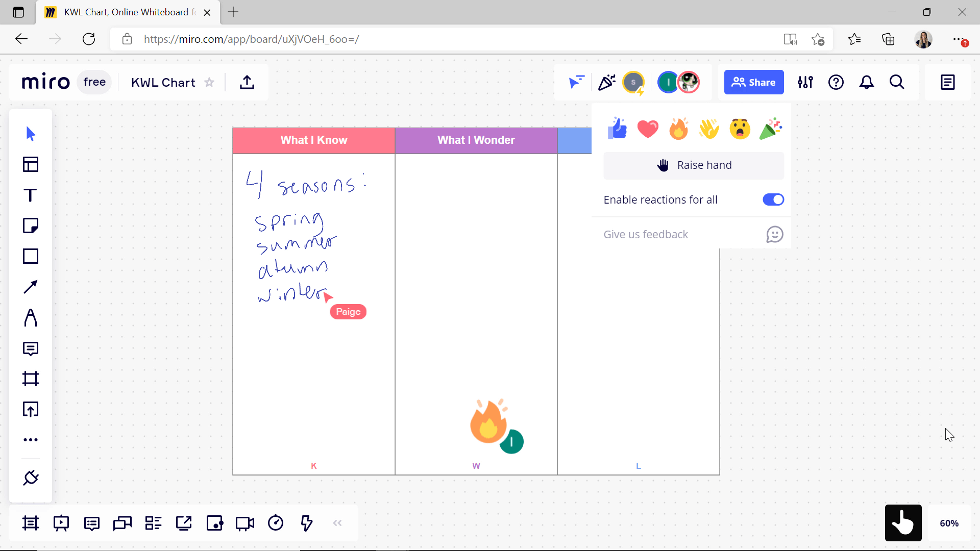Give us feedback link

(x=646, y=234)
